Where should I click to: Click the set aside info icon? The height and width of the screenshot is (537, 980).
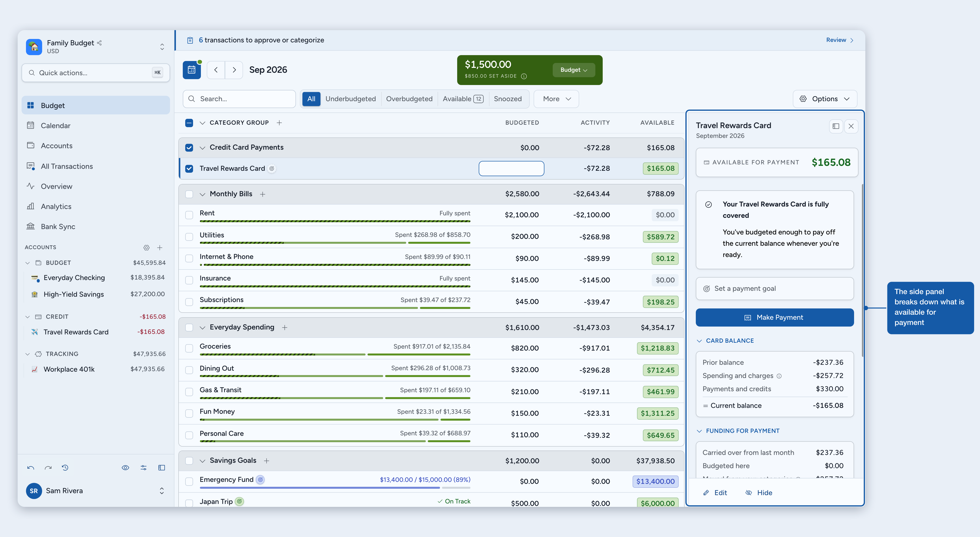(524, 76)
